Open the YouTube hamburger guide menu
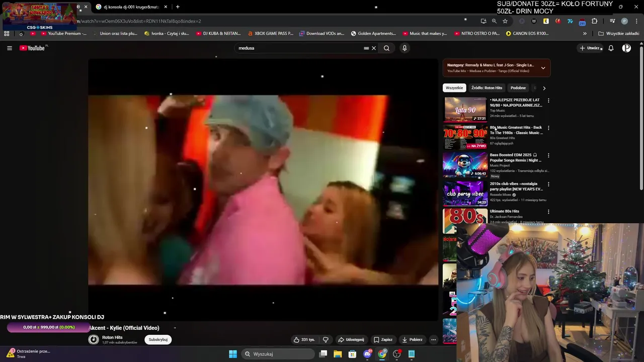This screenshot has height=362, width=644. (10, 48)
